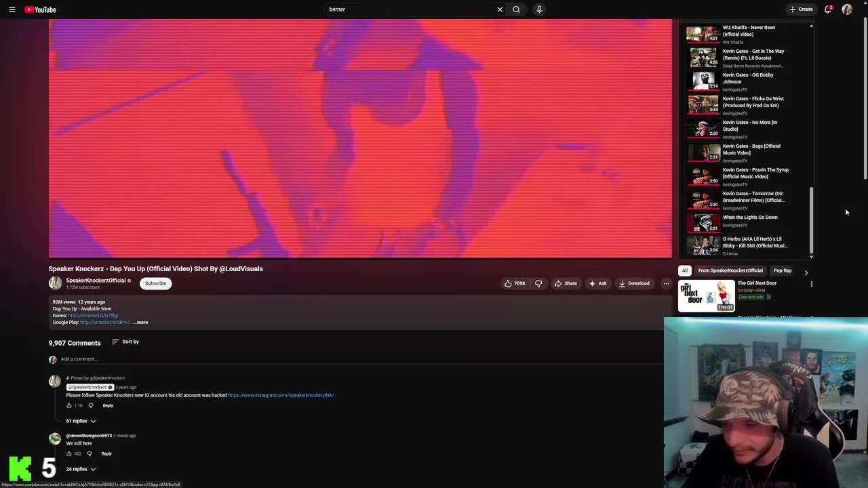Select the 'From SpeakerKnockerzOfficial' chip

click(730, 270)
